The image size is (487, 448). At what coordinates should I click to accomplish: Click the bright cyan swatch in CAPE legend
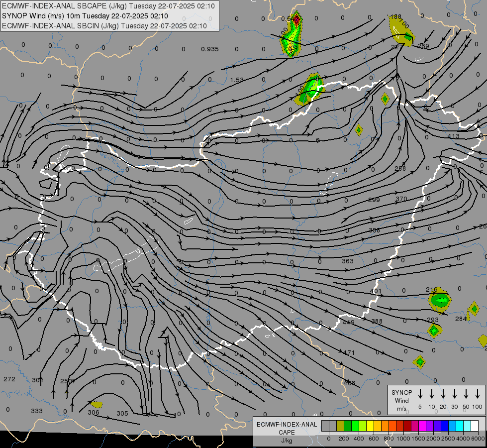459,426
